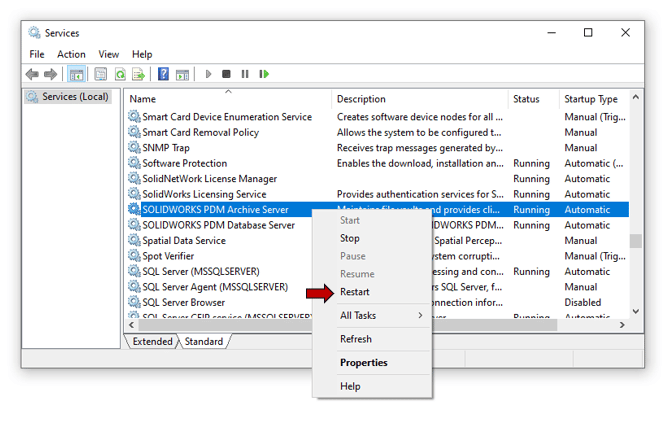Viewport: 670px width, 432px height.
Task: Click the SOLIDWORKS PDM Archive Server gear icon
Action: pyautogui.click(x=134, y=209)
